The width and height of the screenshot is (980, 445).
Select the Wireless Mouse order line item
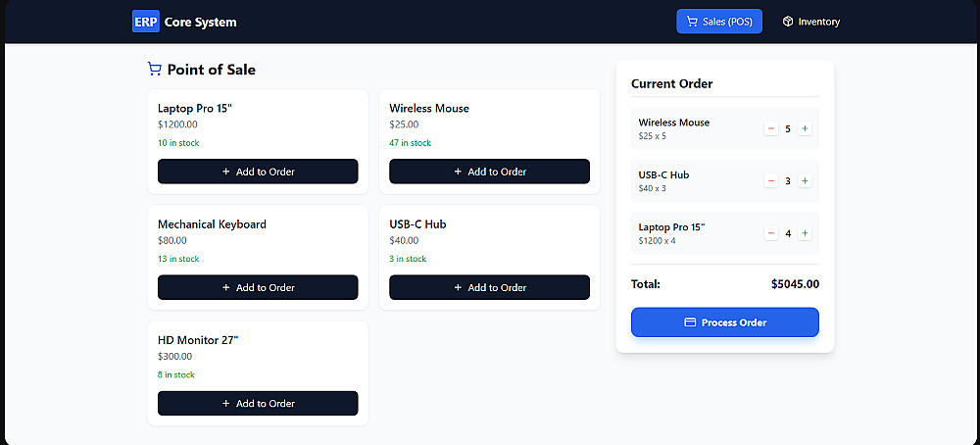[x=725, y=128]
